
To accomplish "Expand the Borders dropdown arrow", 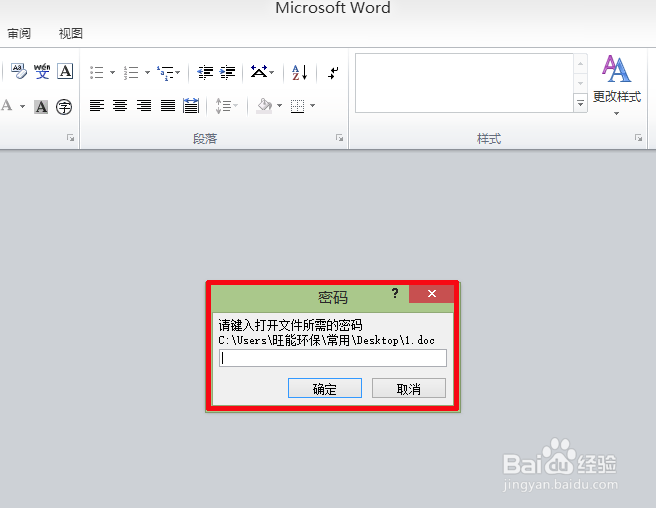I will coord(313,105).
